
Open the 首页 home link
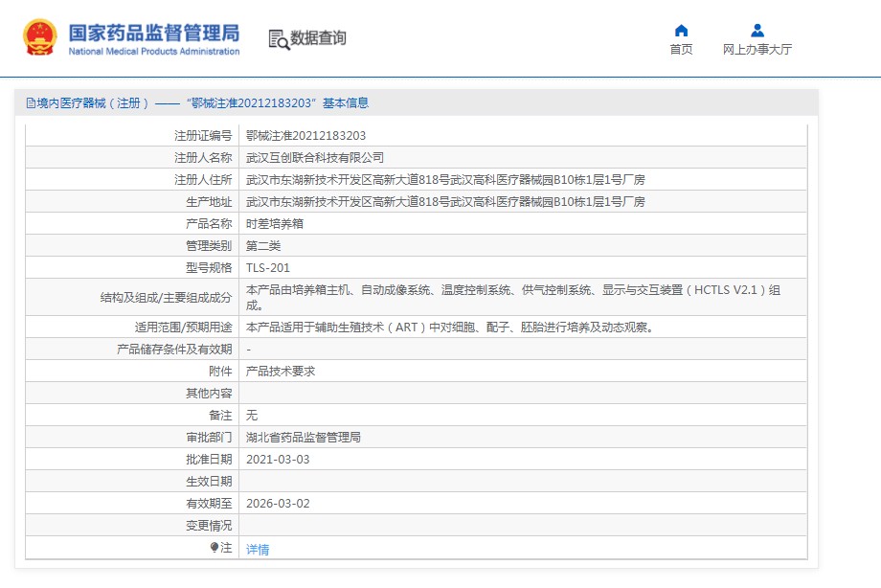click(681, 50)
